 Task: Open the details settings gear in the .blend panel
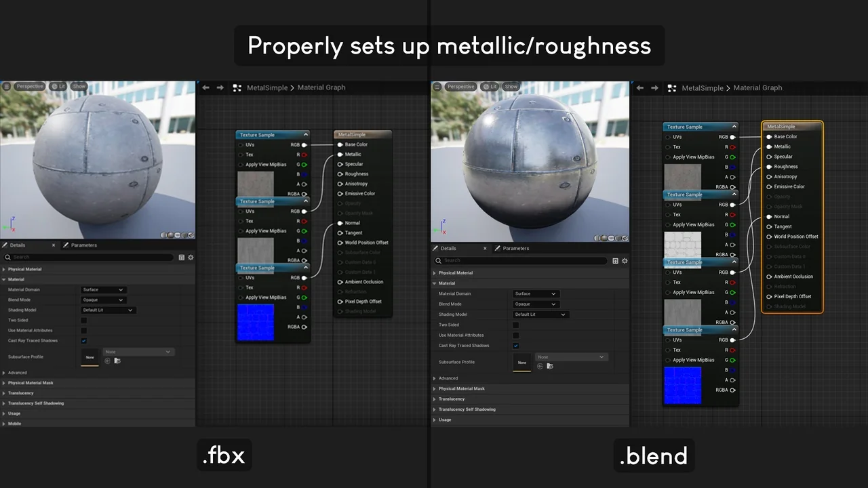(x=625, y=261)
